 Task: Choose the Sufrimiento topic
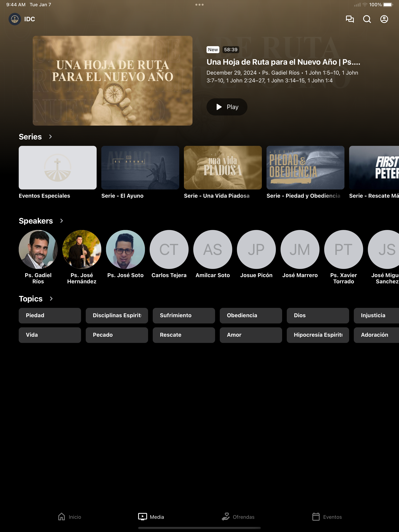184,315
